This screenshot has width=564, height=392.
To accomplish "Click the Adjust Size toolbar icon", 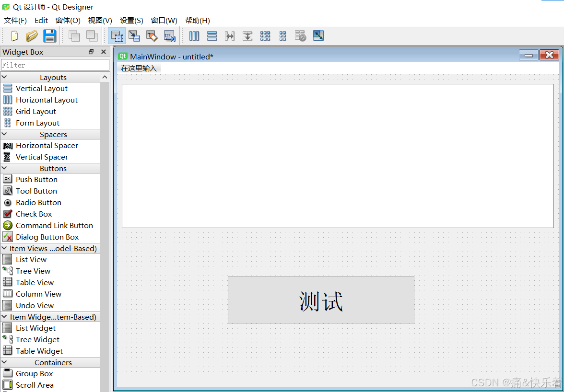I will click(318, 35).
